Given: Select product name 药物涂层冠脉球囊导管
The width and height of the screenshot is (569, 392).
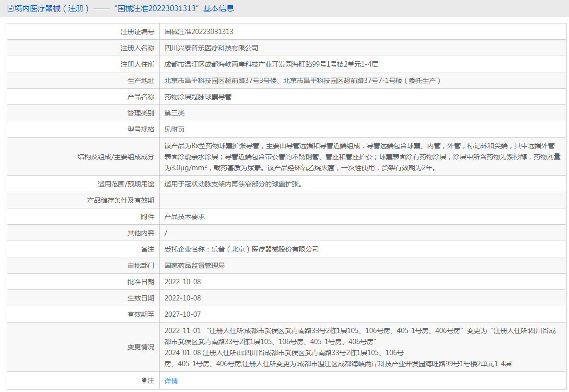Looking at the screenshot, I should 198,97.
